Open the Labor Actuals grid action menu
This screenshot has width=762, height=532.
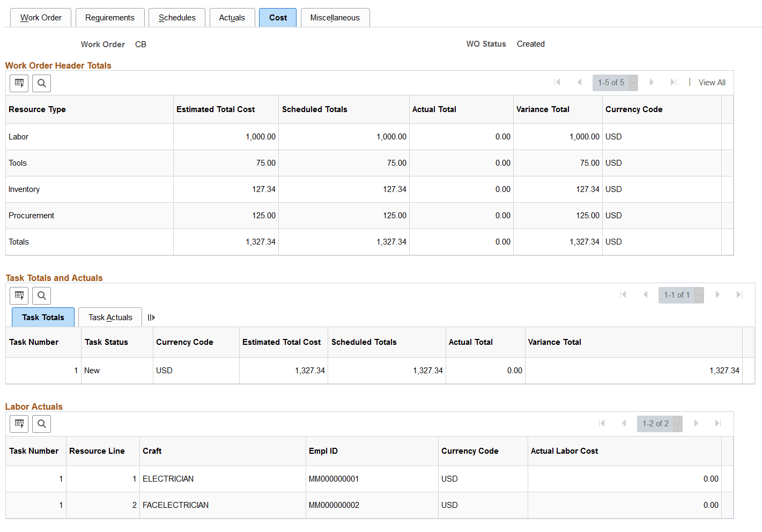point(19,424)
